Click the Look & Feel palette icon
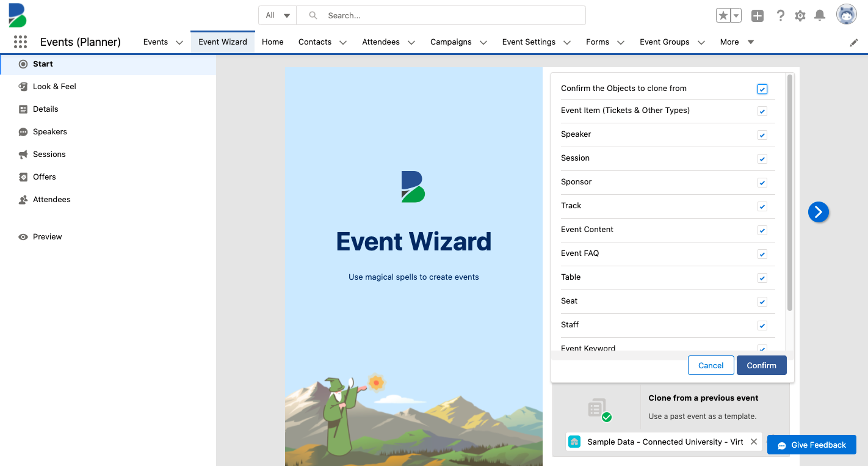The image size is (868, 466). click(x=23, y=87)
